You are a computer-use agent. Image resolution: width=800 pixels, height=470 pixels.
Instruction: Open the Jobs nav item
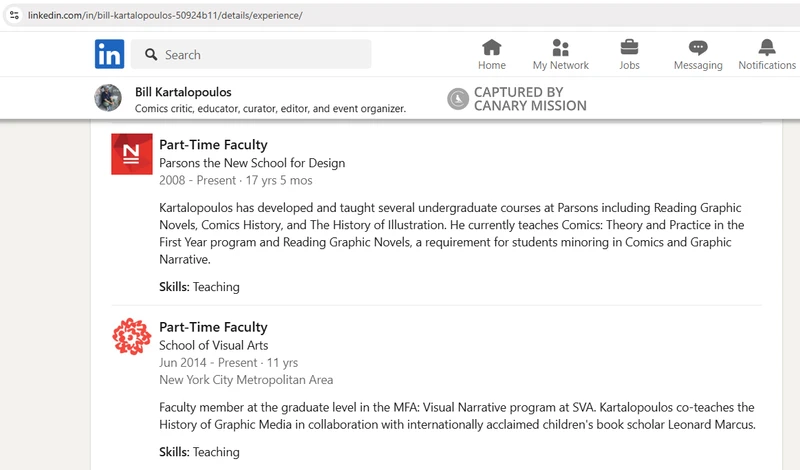click(629, 55)
